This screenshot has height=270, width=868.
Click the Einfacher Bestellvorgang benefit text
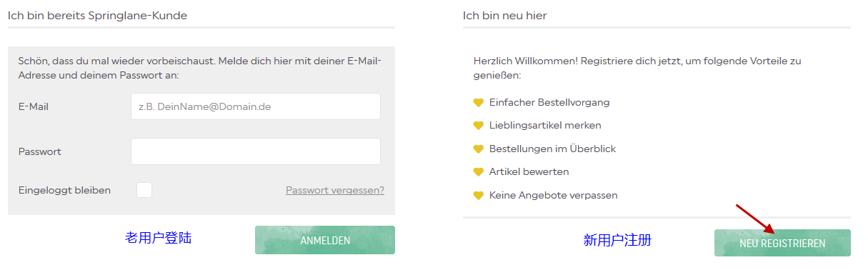click(549, 102)
